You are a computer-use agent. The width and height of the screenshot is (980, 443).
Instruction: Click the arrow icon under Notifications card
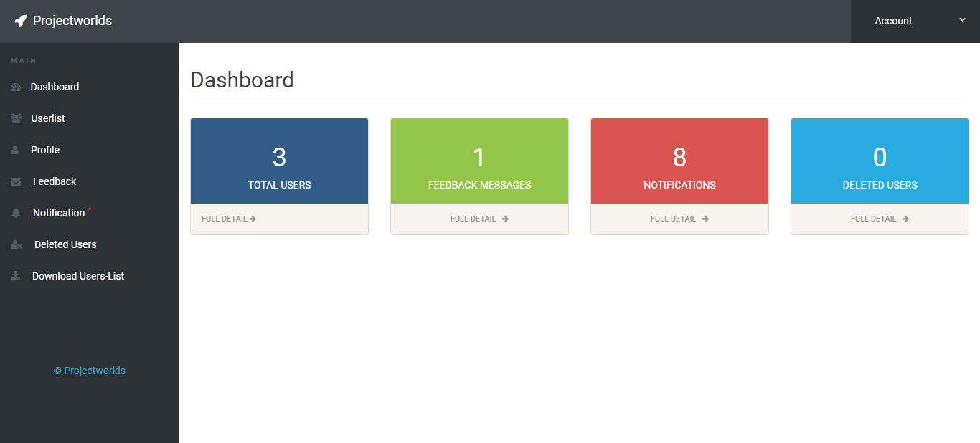pyautogui.click(x=705, y=219)
